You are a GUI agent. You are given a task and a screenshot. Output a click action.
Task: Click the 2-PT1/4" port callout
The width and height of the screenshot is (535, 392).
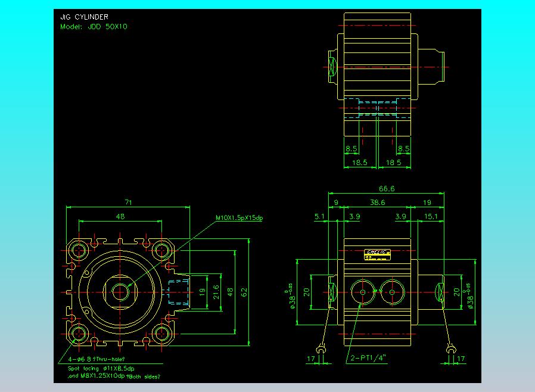tap(368, 358)
